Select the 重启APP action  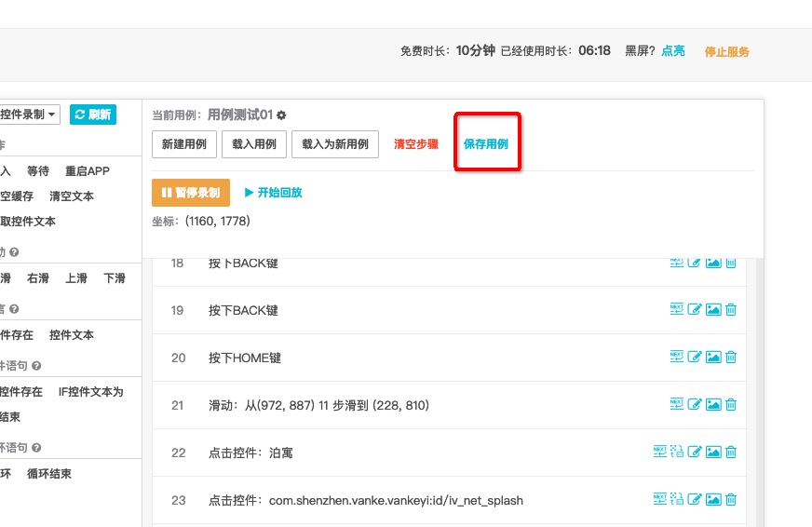(88, 170)
